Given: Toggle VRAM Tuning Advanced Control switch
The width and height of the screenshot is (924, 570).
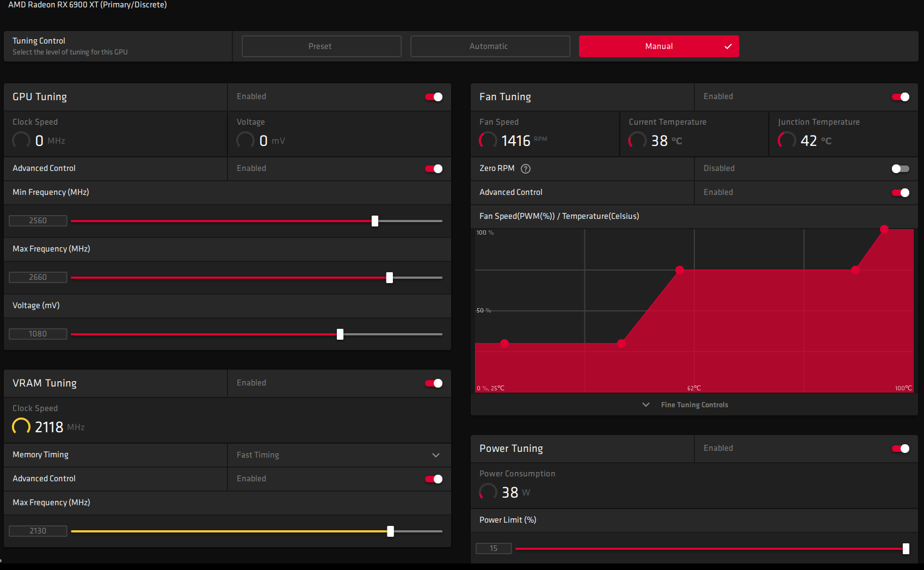Looking at the screenshot, I should tap(434, 479).
